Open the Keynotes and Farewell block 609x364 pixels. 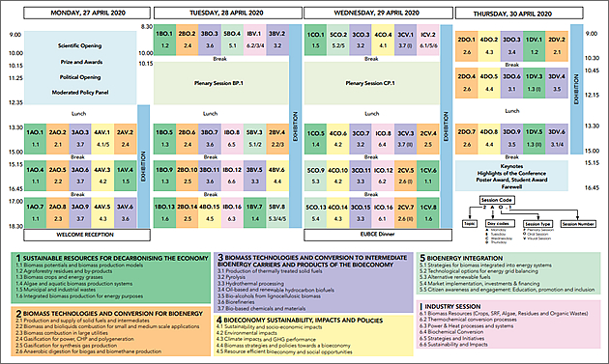tap(511, 176)
